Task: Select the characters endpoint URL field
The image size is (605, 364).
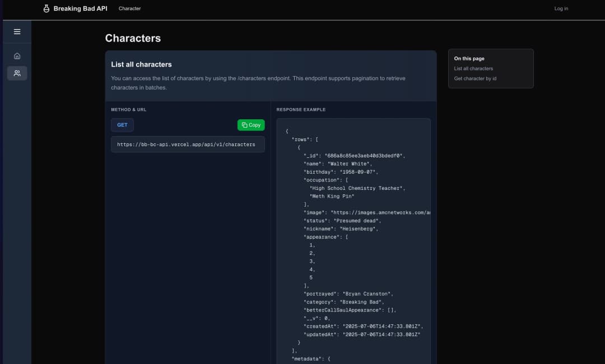Action: (x=188, y=144)
